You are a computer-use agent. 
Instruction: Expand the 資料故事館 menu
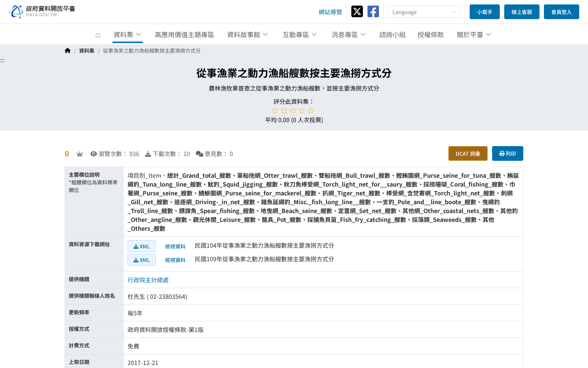point(248,35)
